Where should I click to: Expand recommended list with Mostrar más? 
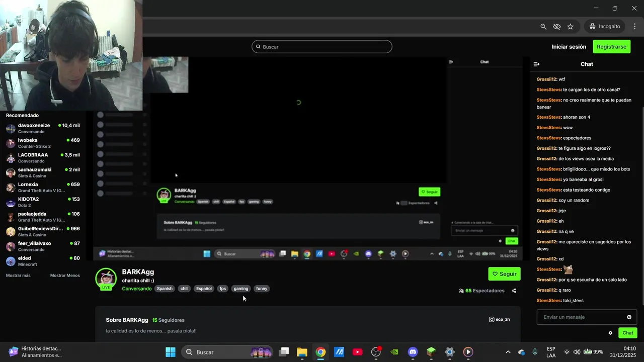[18, 276]
